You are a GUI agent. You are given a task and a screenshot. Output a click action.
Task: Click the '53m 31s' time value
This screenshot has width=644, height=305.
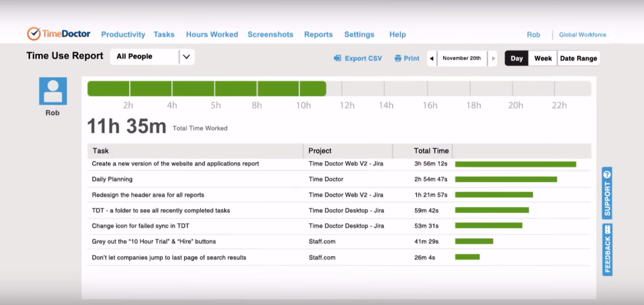tap(426, 226)
